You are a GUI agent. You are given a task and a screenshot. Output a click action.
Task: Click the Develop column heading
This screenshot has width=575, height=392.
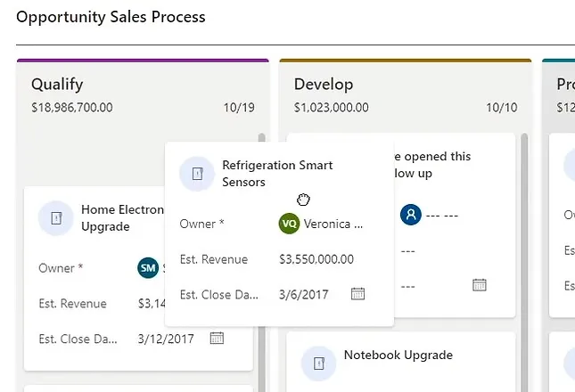coord(324,85)
